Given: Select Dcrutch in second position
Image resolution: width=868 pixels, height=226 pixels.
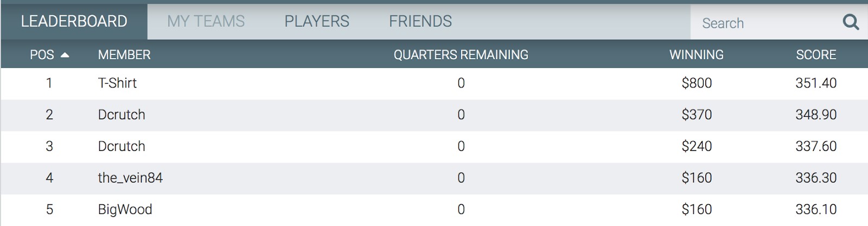Looking at the screenshot, I should coord(122,115).
